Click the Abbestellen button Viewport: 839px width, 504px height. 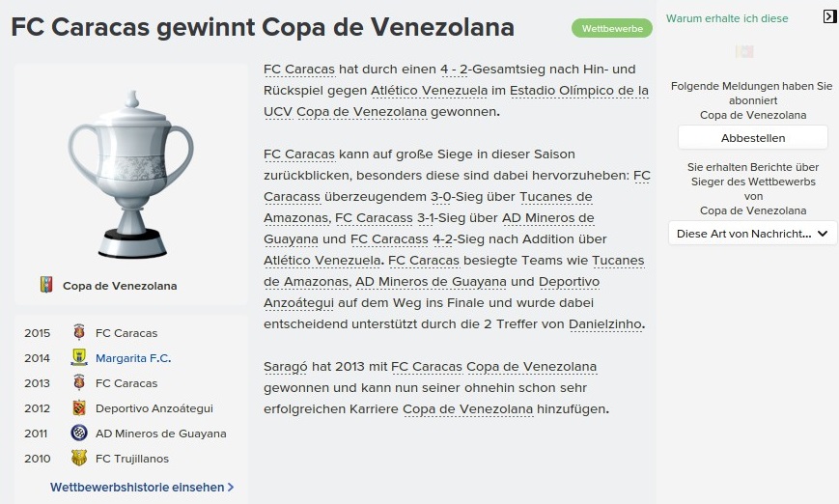point(753,138)
